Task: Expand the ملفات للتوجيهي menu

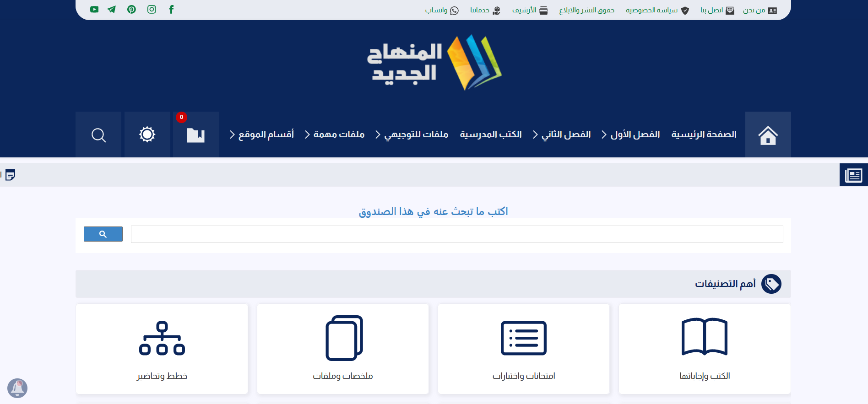Action: pyautogui.click(x=412, y=135)
